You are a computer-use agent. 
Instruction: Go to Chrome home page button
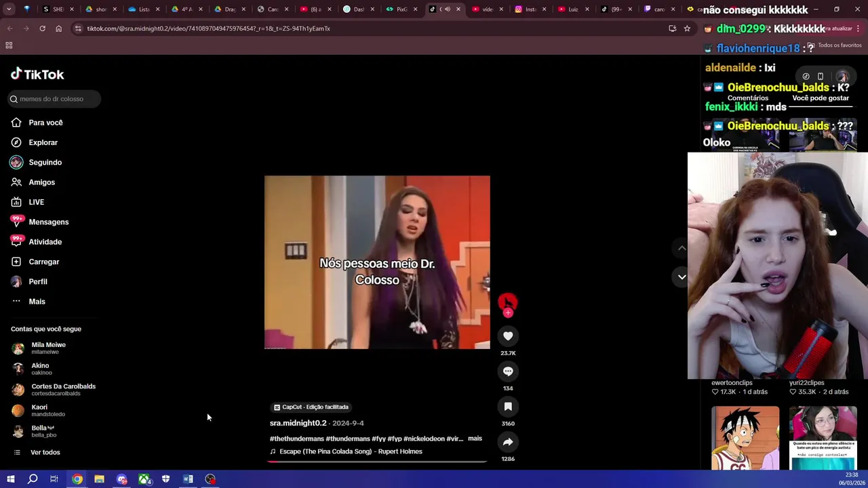58,28
